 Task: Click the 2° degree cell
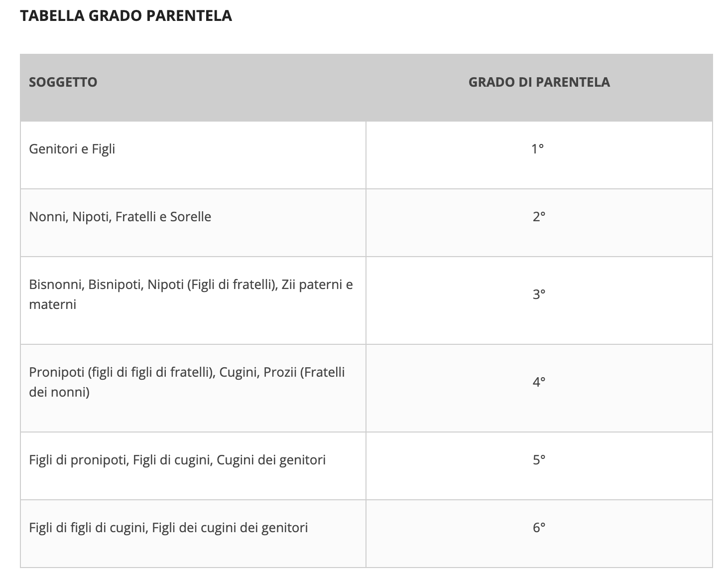(539, 223)
